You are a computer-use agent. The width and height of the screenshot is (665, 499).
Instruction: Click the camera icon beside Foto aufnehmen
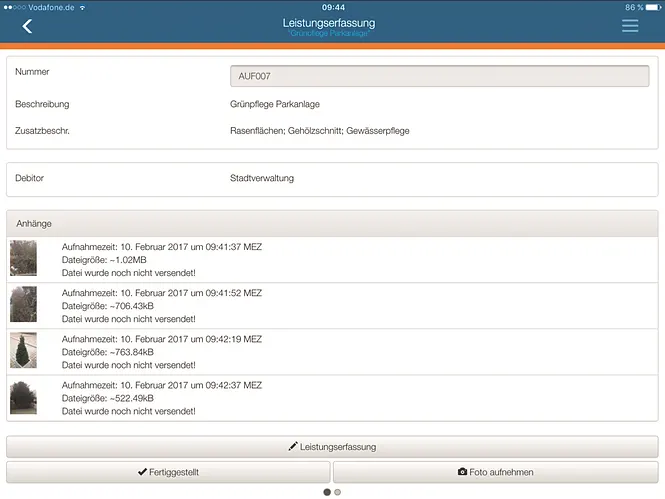coord(462,471)
